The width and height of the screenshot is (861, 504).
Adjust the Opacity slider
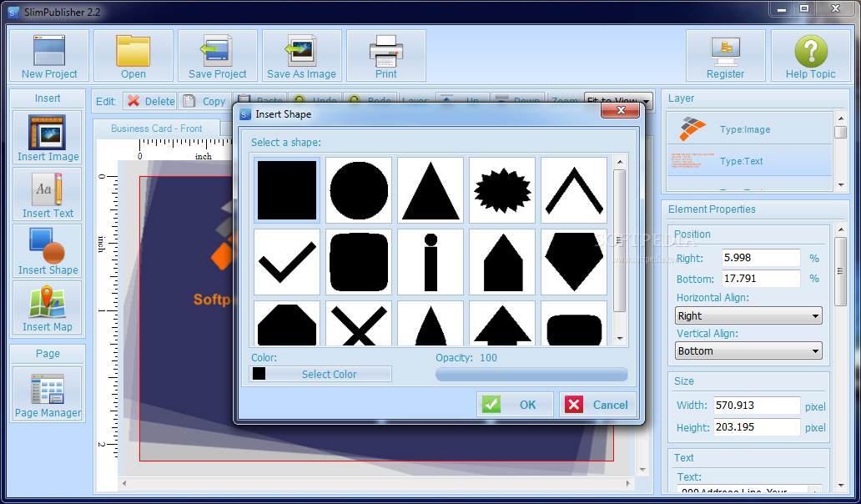click(x=531, y=375)
